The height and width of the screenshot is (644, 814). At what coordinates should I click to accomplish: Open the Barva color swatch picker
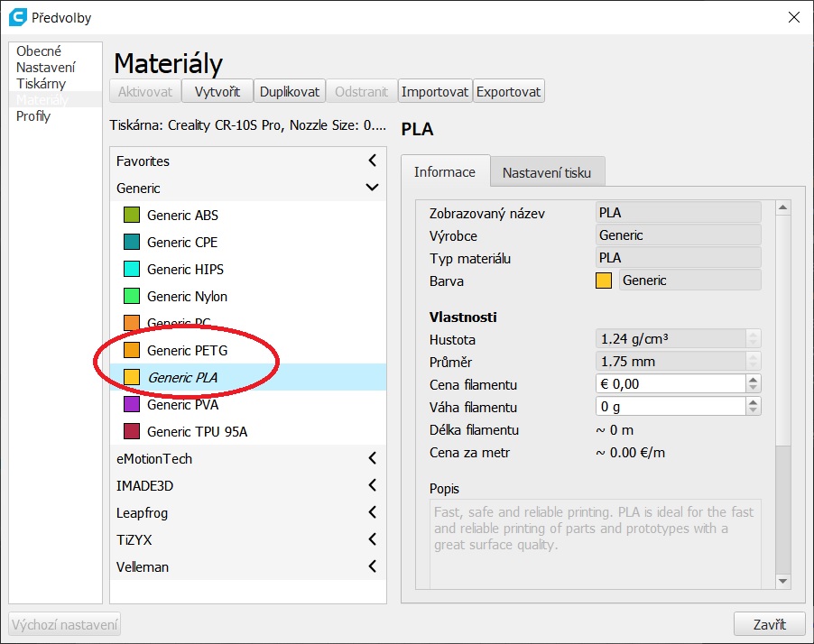coord(604,281)
